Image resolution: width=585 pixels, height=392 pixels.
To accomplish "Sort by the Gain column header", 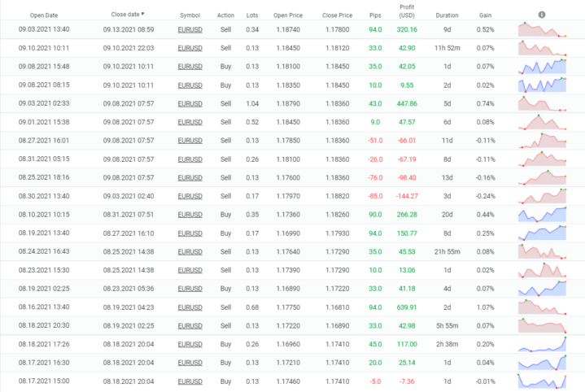I will 485,15.
